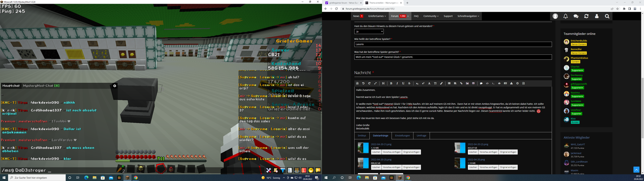Insert link using chain icon
This screenshot has height=181, width=644.
tap(461, 83)
